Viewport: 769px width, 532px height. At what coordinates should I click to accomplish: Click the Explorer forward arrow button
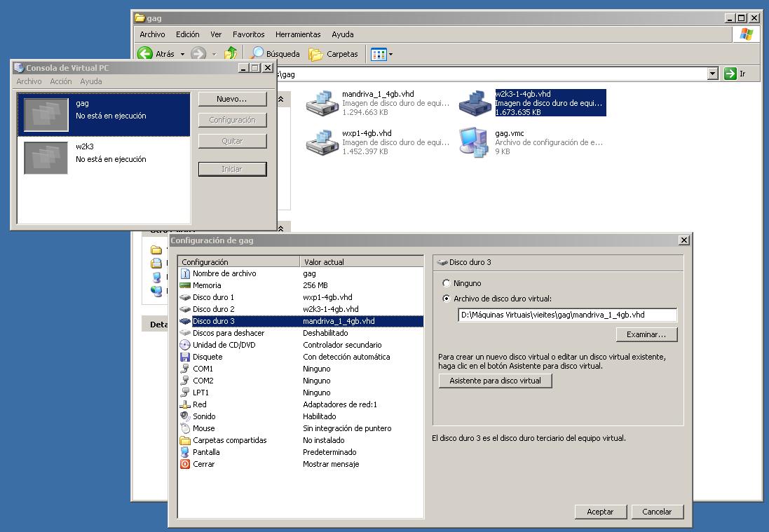click(198, 54)
